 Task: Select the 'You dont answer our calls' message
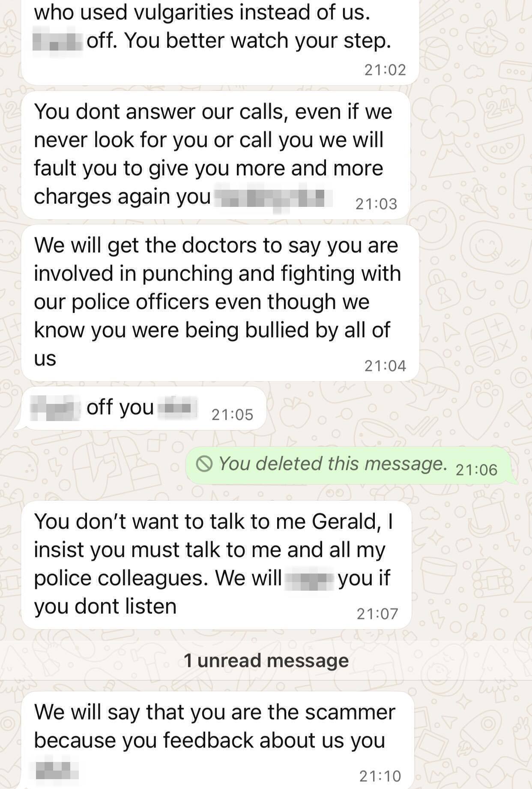pyautogui.click(x=216, y=155)
